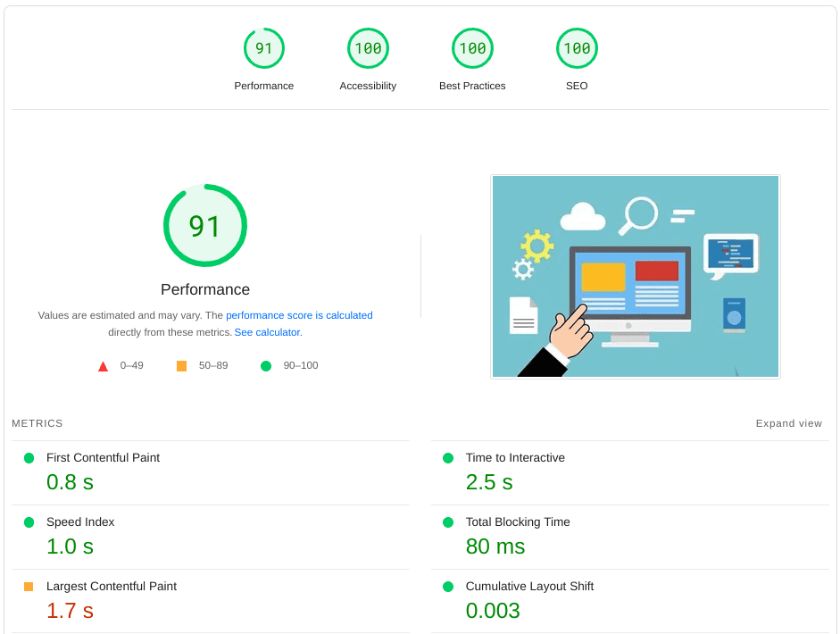840x634 pixels.
Task: Click the Best Practices 100 score gauge
Action: coord(472,48)
